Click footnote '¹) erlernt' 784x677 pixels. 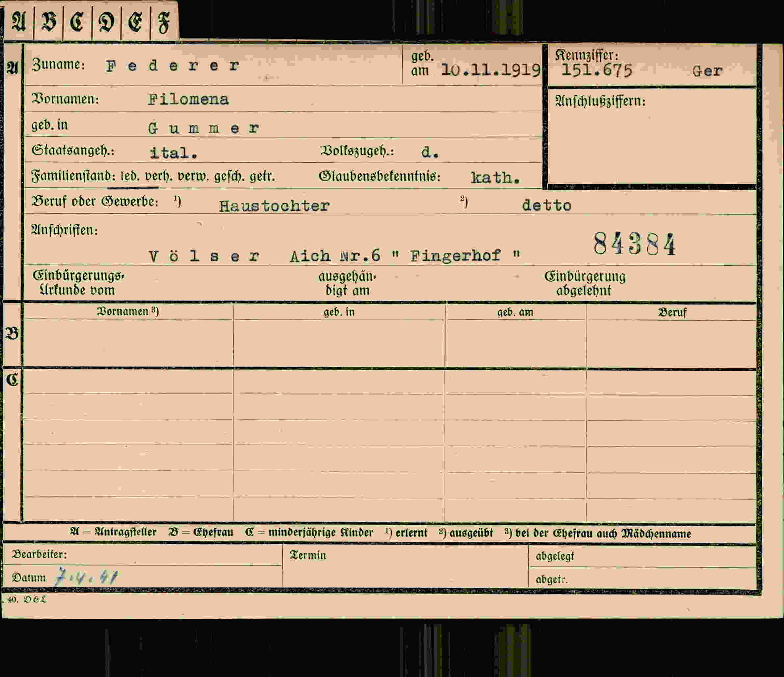406,533
